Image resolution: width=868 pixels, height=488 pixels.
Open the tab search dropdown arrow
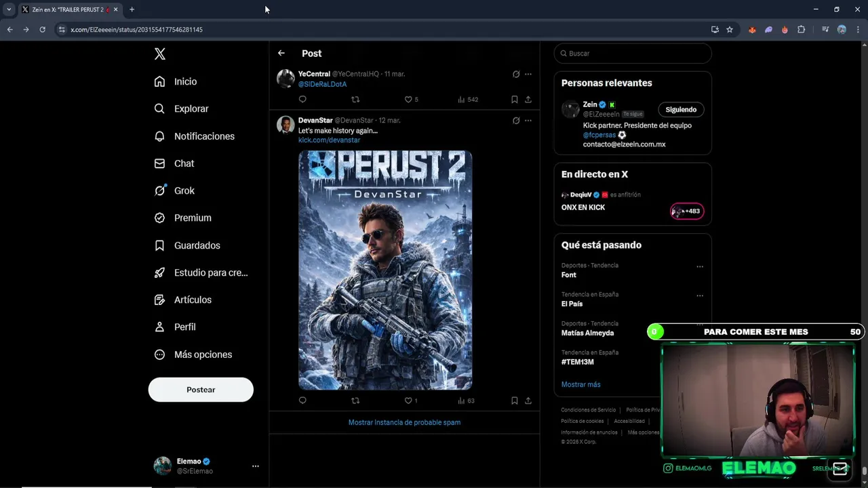click(x=9, y=9)
